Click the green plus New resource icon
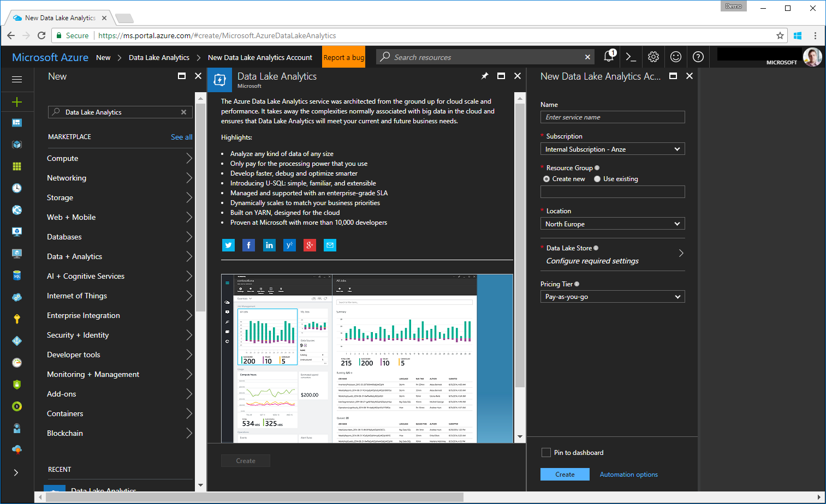The height and width of the screenshot is (504, 826). pyautogui.click(x=17, y=102)
